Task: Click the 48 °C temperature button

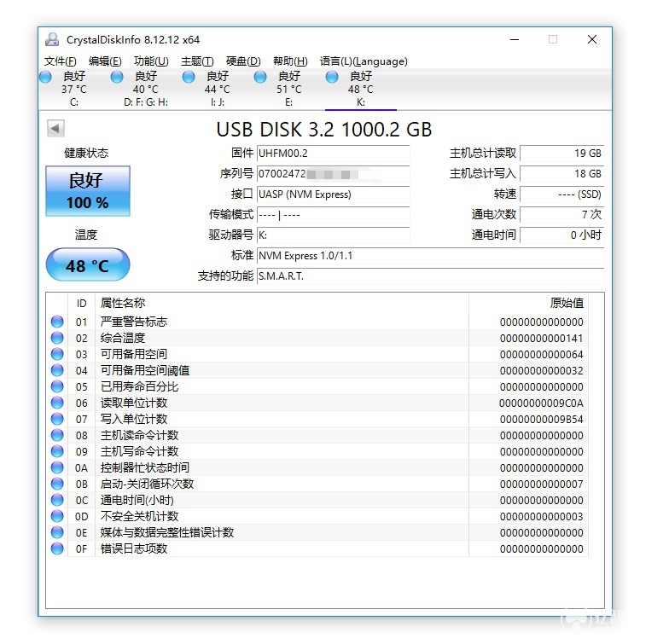Action: (88, 264)
